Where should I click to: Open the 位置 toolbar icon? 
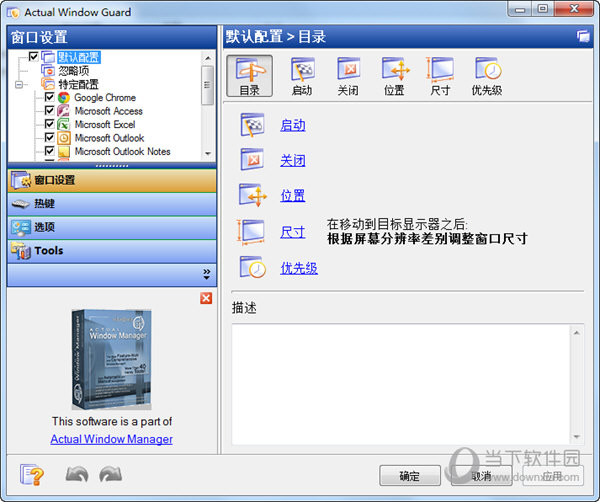395,75
